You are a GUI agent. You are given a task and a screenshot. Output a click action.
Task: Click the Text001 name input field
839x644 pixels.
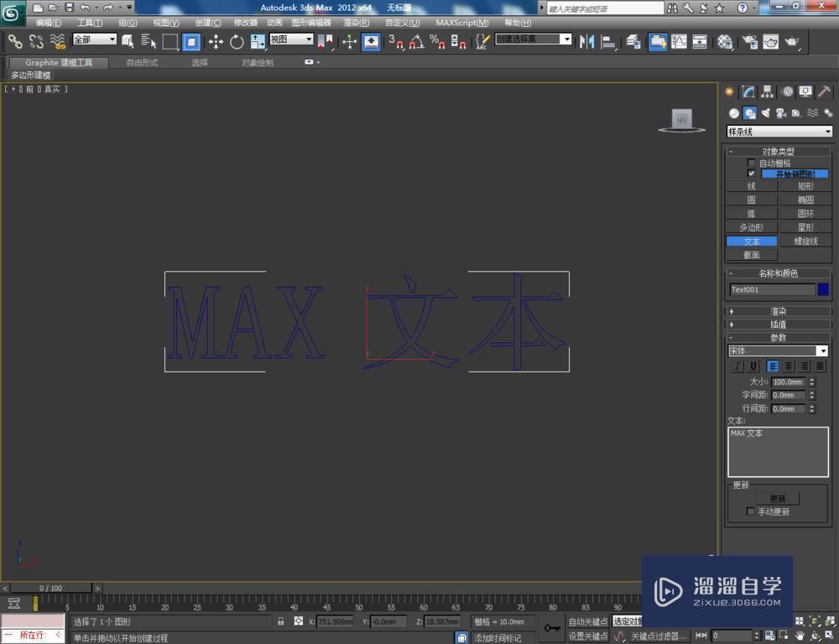point(770,289)
